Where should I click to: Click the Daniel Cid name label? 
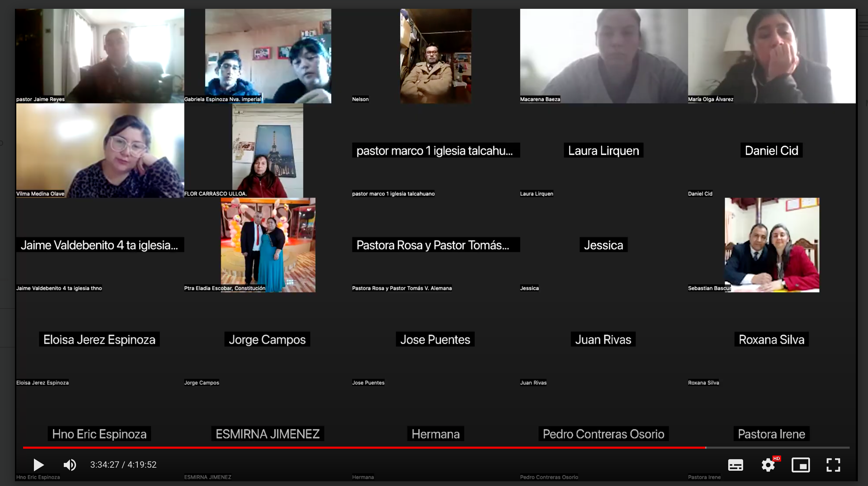tap(771, 150)
